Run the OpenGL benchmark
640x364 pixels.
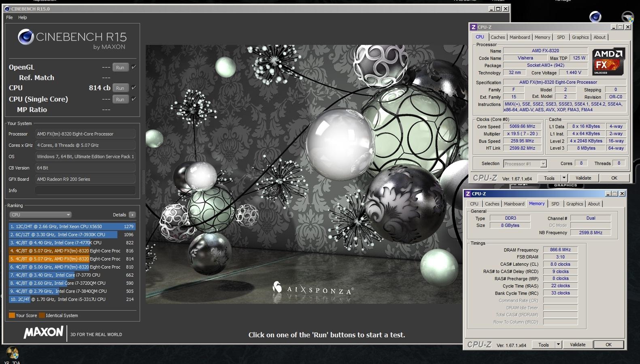click(120, 67)
